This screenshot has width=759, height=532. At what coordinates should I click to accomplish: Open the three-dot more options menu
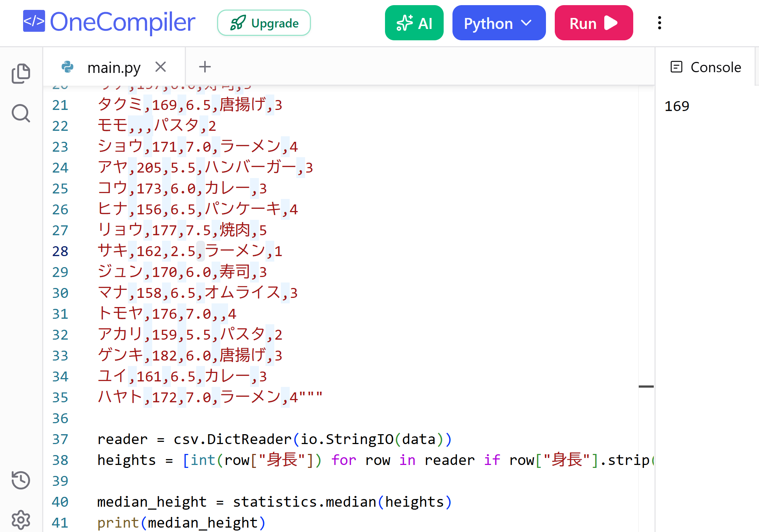click(x=659, y=23)
